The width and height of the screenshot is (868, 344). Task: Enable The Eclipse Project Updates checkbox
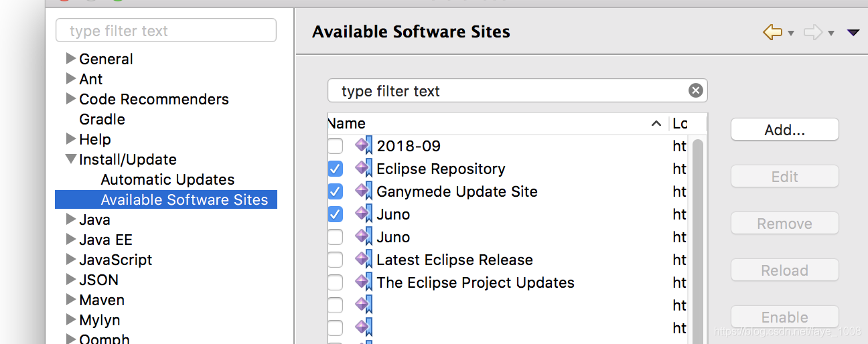(336, 282)
